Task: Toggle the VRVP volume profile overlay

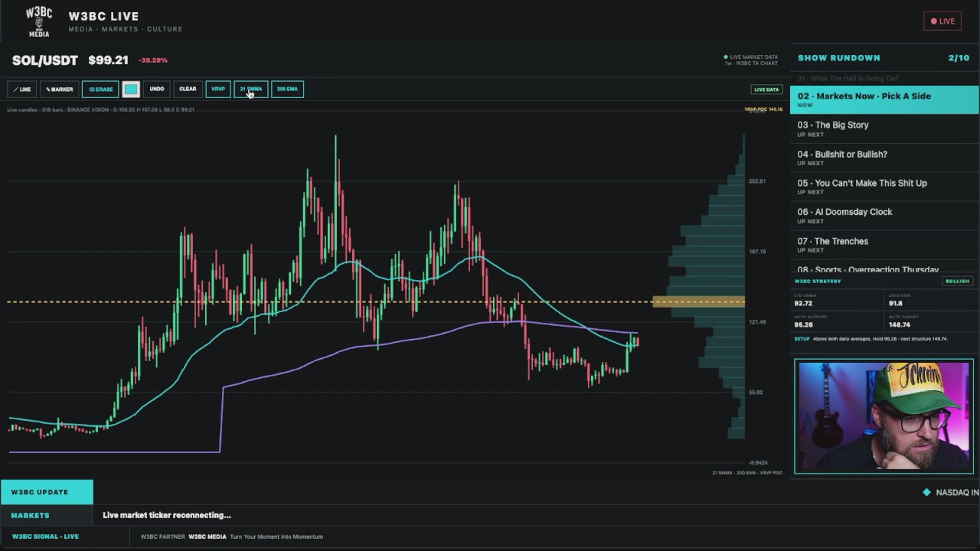Action: tap(218, 89)
